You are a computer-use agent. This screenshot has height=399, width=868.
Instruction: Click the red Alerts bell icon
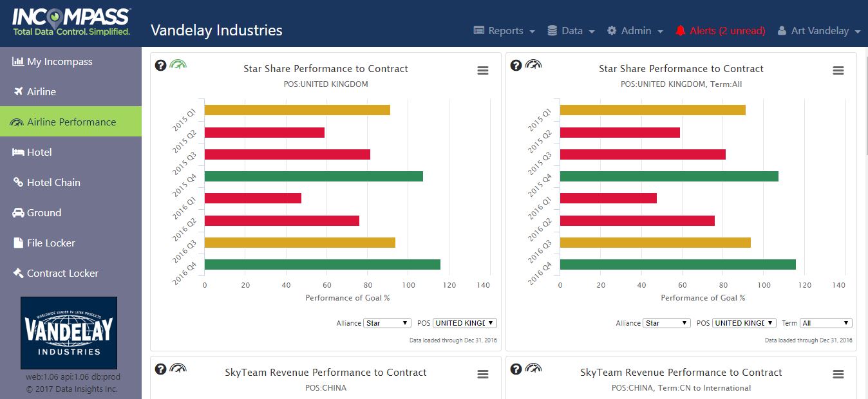pyautogui.click(x=681, y=31)
